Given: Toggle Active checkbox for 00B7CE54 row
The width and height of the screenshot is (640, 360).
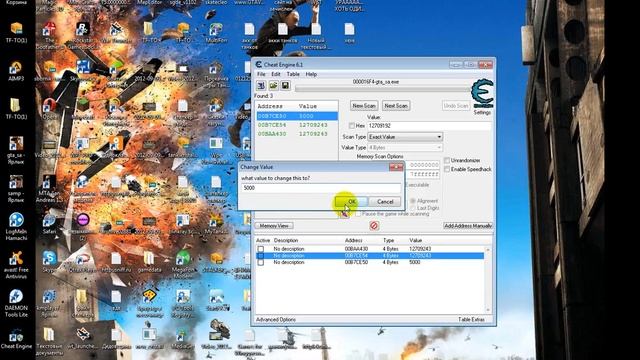Looking at the screenshot, I should coord(261,256).
